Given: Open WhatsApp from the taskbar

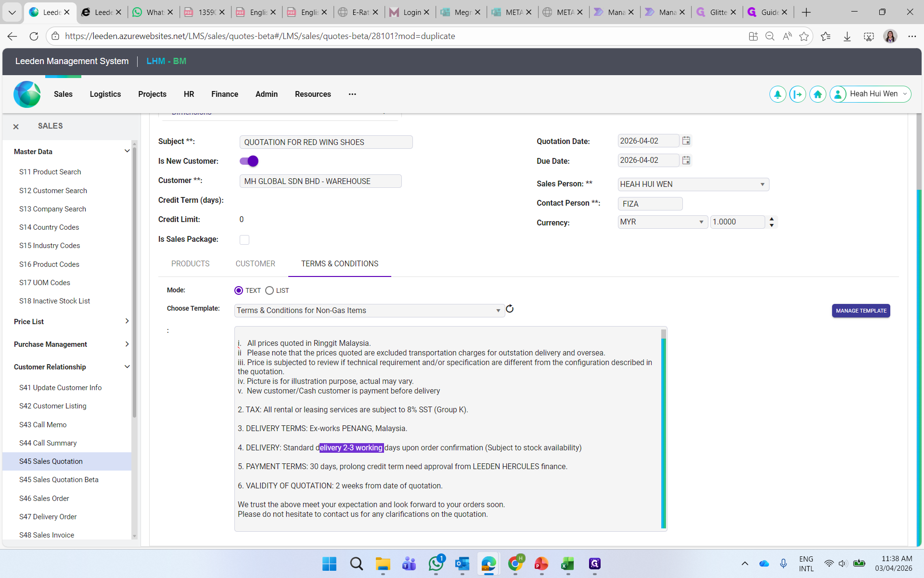Looking at the screenshot, I should [x=436, y=564].
